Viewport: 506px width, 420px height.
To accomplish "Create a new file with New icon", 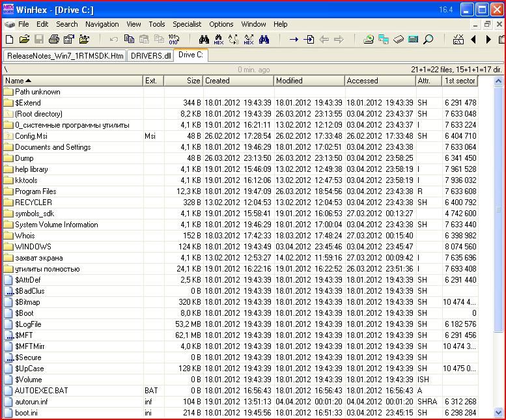I will (x=9, y=40).
